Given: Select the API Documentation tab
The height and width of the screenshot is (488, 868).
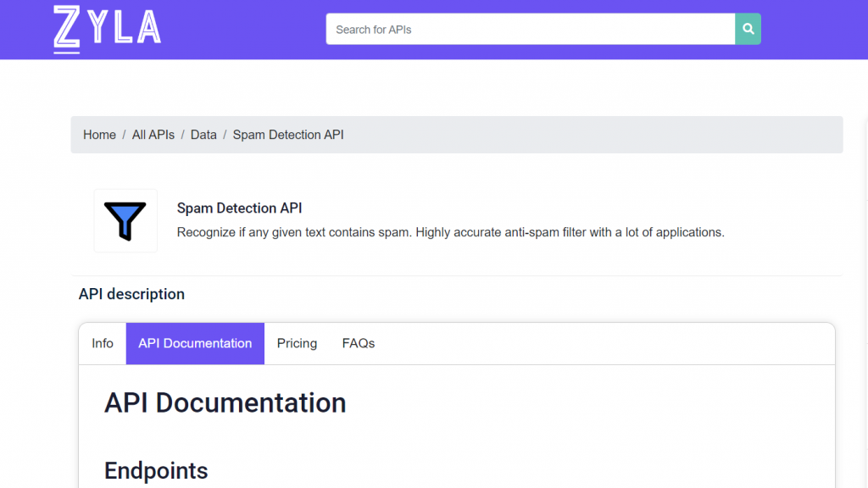Looking at the screenshot, I should (x=195, y=344).
